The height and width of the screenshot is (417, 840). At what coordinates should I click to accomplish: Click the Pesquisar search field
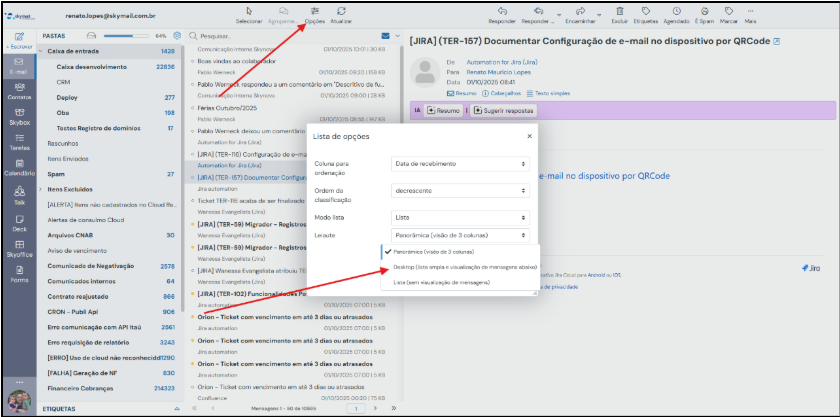point(280,35)
